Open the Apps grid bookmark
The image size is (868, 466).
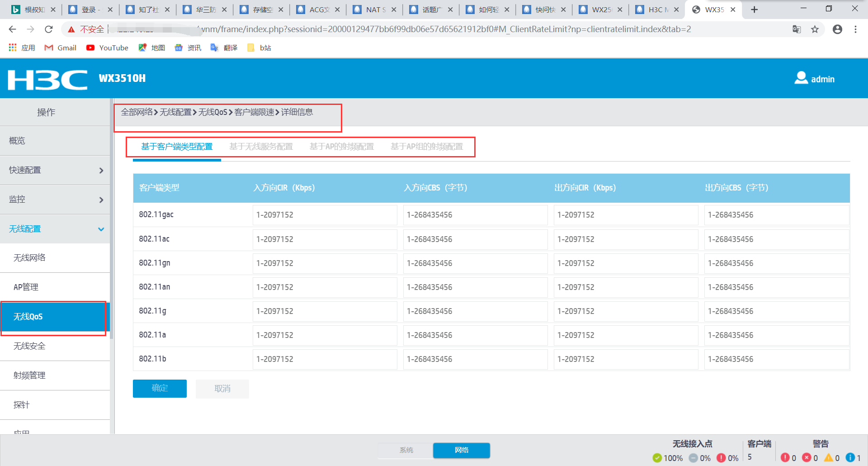click(x=22, y=48)
